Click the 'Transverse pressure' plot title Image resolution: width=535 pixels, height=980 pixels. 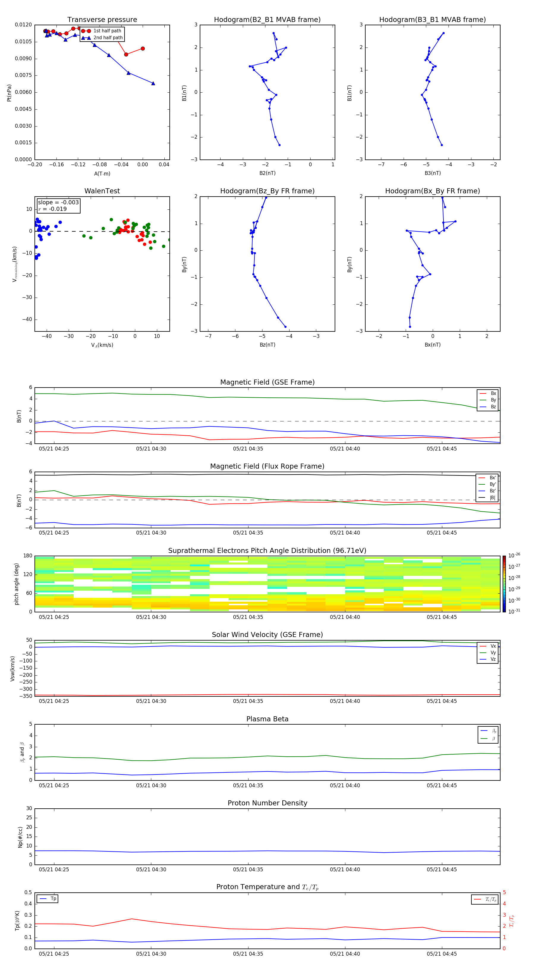point(102,19)
